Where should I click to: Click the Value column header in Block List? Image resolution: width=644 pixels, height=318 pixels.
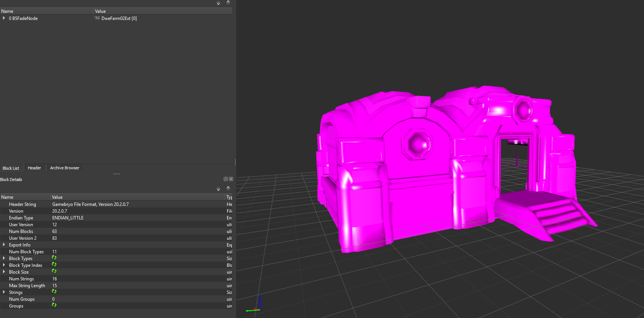tap(163, 11)
